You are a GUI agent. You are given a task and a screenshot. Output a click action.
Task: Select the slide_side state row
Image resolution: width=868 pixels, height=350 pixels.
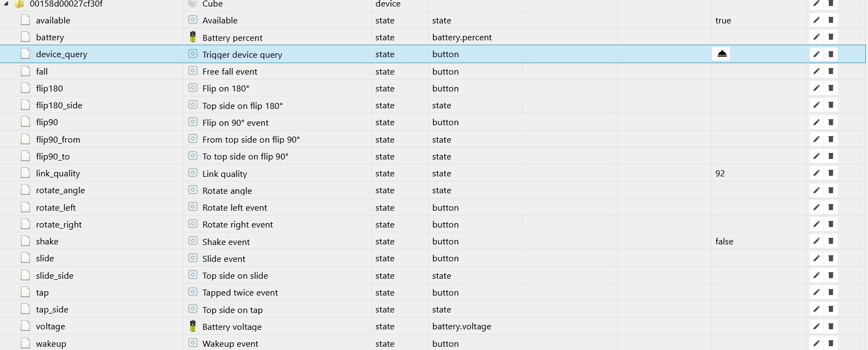[54, 275]
